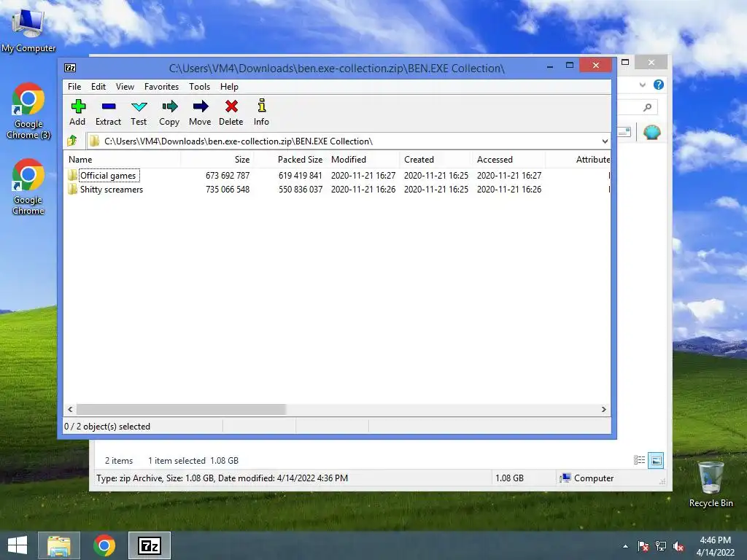Click the Explorer help question mark icon

pos(659,85)
